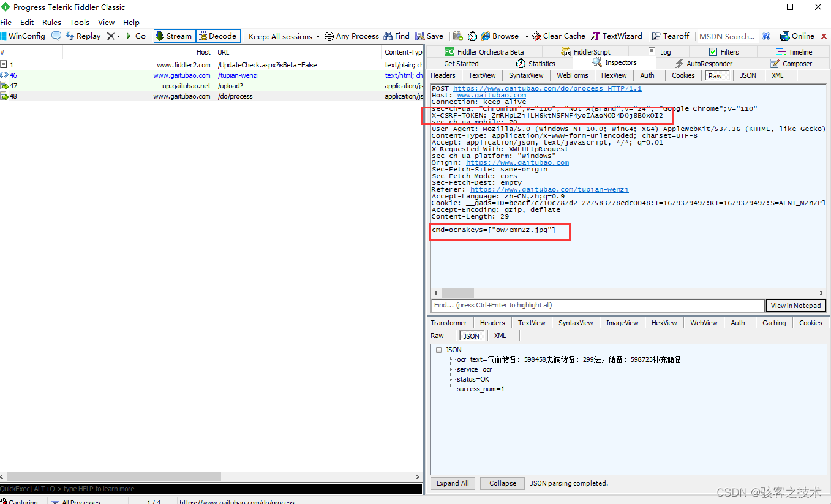This screenshot has width=831, height=504.
Task: Open the Tools menu
Action: tap(80, 22)
